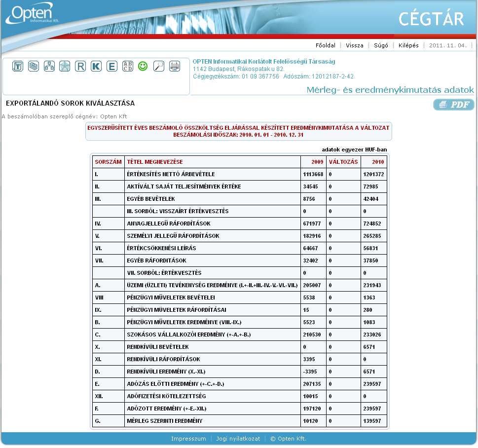The image size is (478, 448).
Task: Click the date 2011. 11. 04.
Action: [448, 45]
